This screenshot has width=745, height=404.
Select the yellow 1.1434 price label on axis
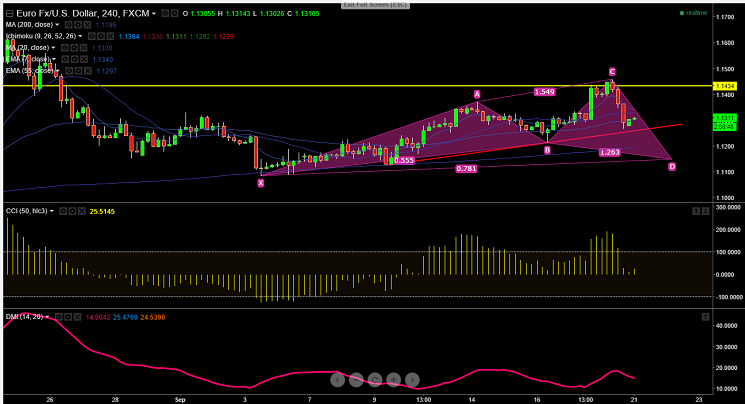(725, 86)
